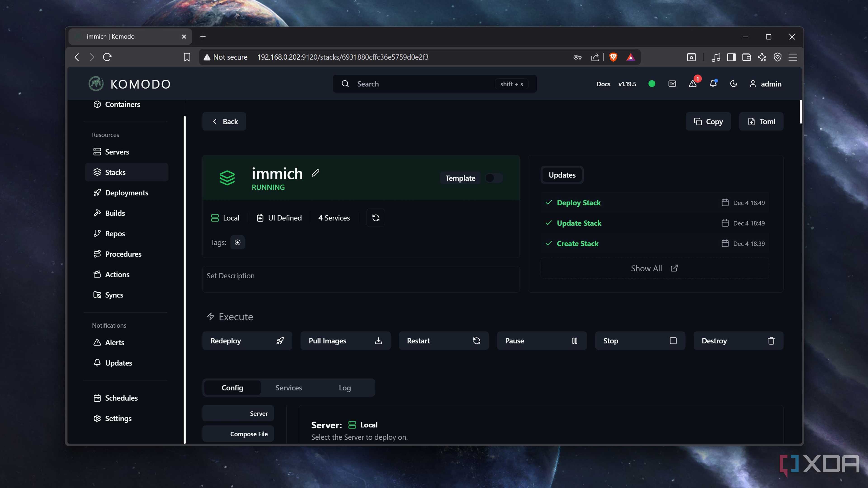Screen dimensions: 868x488
Task: Jump to the Compose File config section
Action: pyautogui.click(x=238, y=434)
